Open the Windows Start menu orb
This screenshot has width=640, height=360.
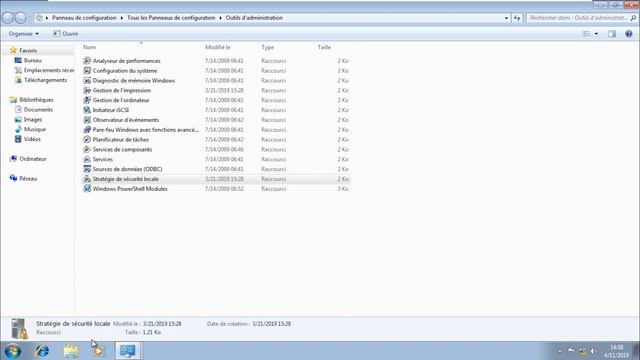point(13,351)
